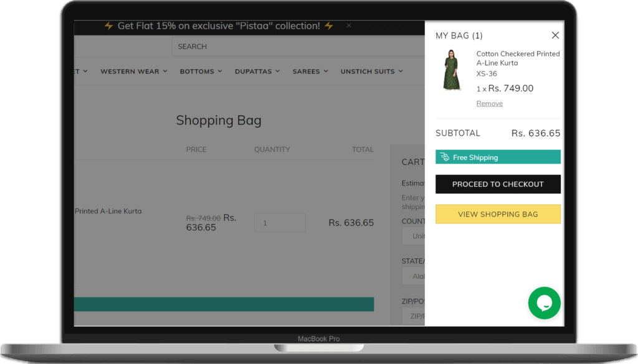
Task: Click the View Shopping Bag button
Action: pyautogui.click(x=498, y=214)
